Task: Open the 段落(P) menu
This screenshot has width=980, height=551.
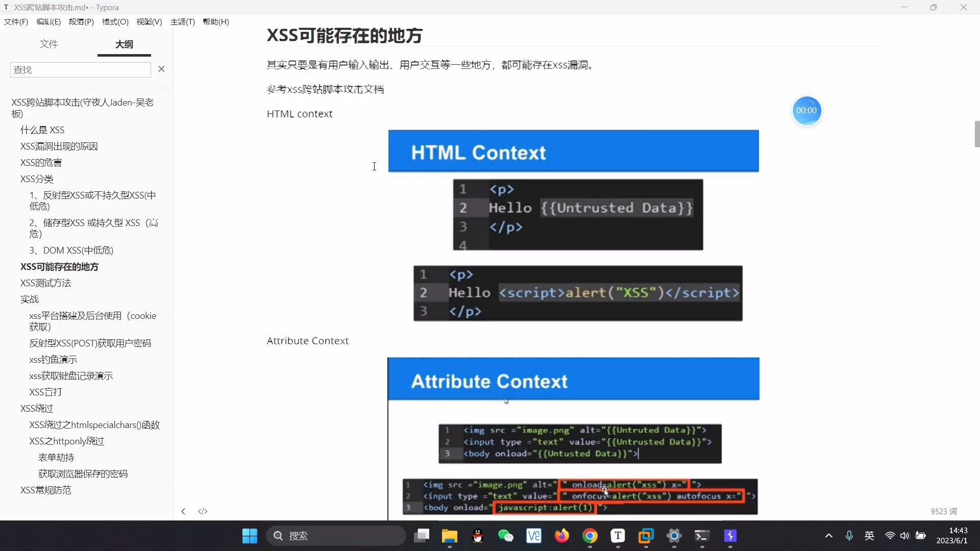Action: (81, 21)
